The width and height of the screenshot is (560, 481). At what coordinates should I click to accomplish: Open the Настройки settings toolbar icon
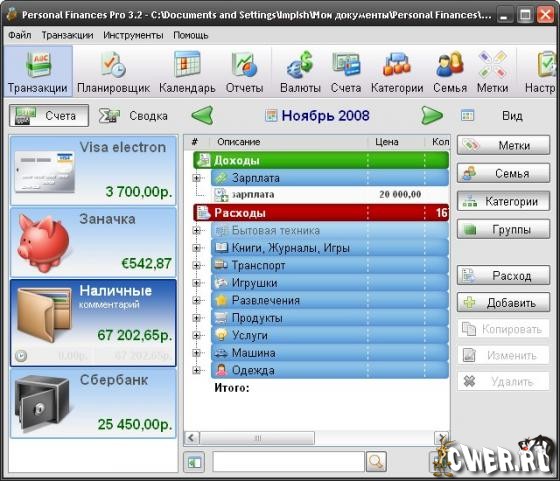[x=540, y=71]
